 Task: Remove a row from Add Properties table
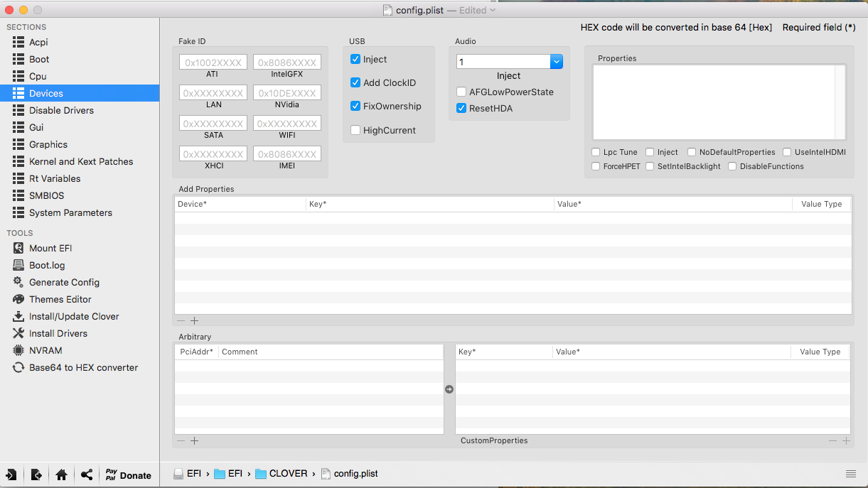pos(181,321)
